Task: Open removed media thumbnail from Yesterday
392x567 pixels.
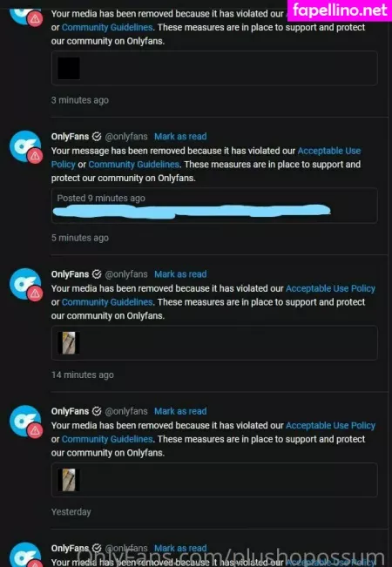Action: [69, 480]
